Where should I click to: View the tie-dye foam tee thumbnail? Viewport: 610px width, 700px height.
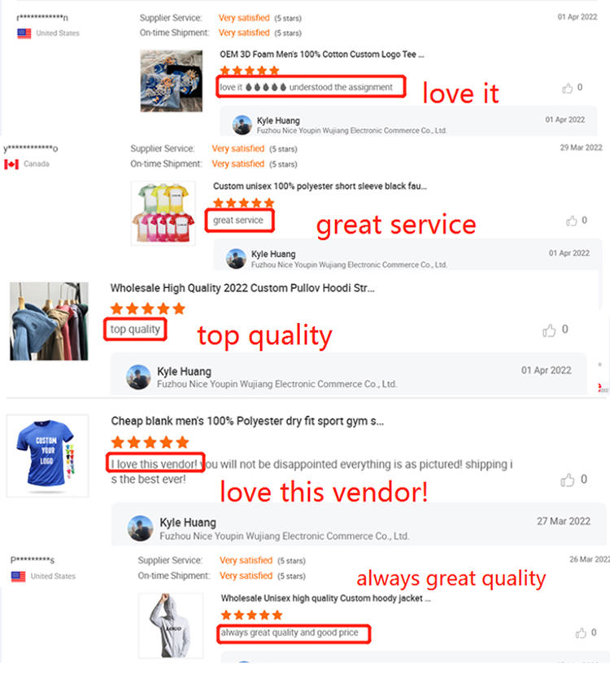pos(172,81)
